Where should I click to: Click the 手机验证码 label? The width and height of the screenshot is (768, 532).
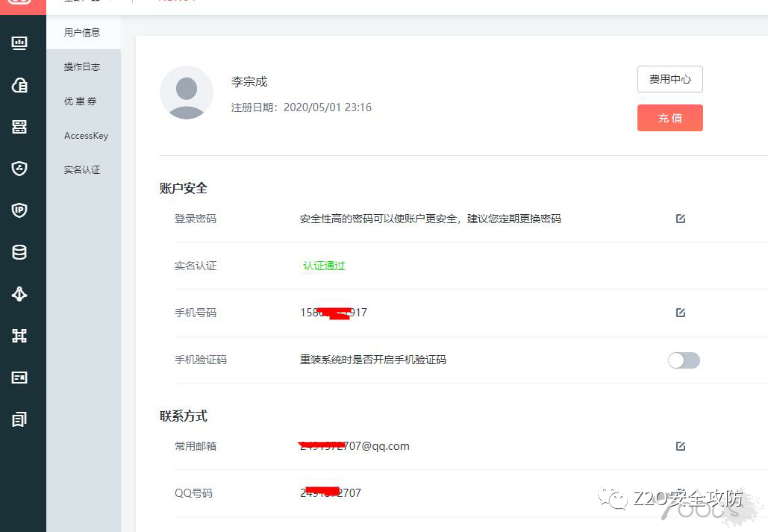pos(201,360)
